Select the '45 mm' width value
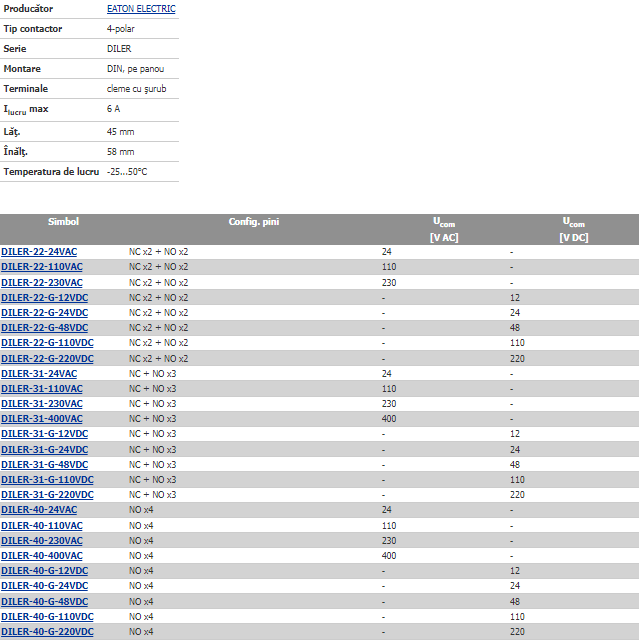The width and height of the screenshot is (639, 641). click(121, 132)
